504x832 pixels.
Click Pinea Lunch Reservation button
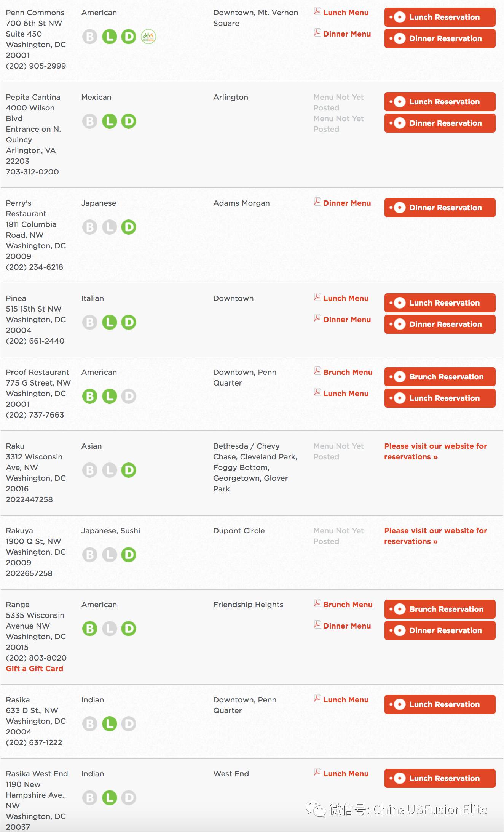coord(440,303)
